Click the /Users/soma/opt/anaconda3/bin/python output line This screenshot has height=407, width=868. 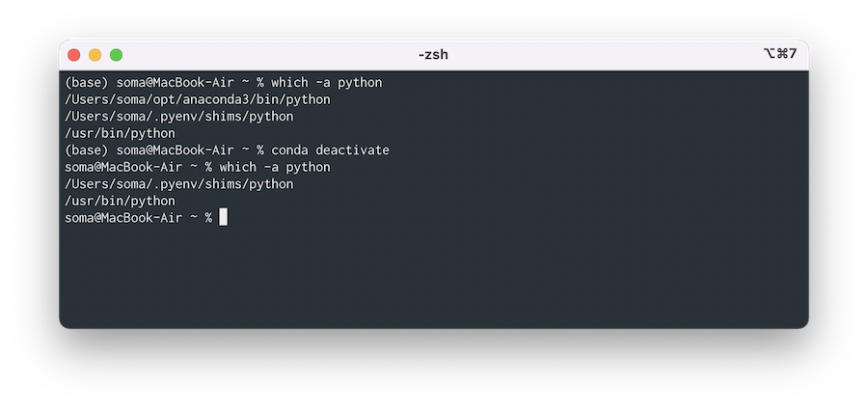198,99
